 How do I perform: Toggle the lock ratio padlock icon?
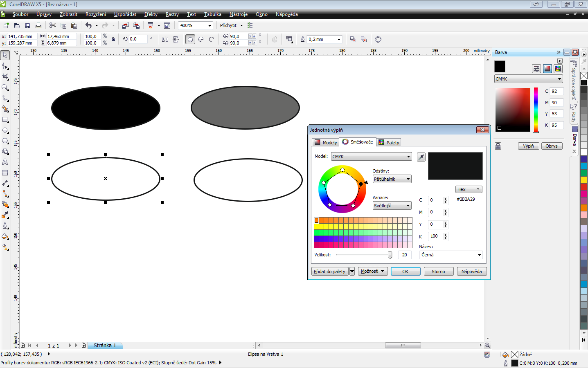(x=113, y=39)
